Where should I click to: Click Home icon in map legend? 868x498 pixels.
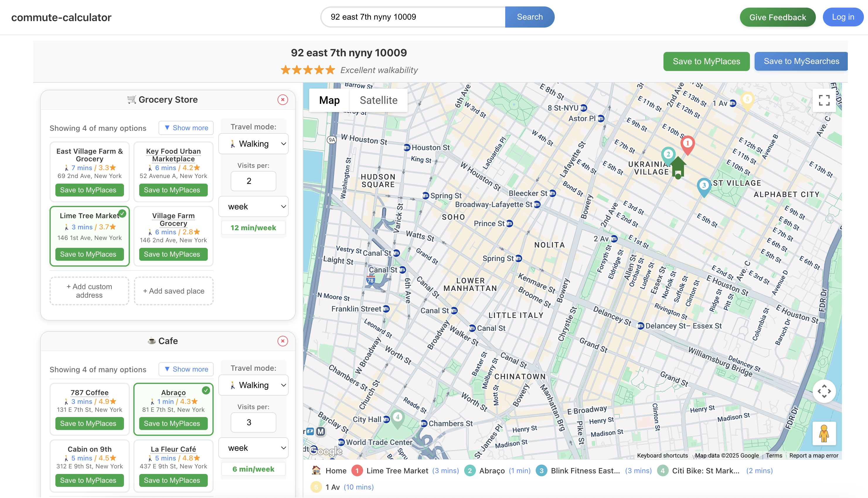tap(316, 471)
